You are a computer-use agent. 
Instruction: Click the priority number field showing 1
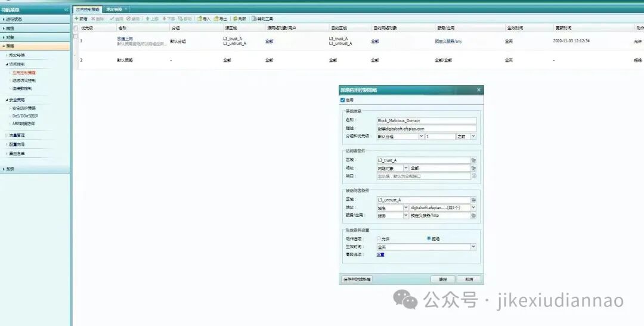coord(440,136)
